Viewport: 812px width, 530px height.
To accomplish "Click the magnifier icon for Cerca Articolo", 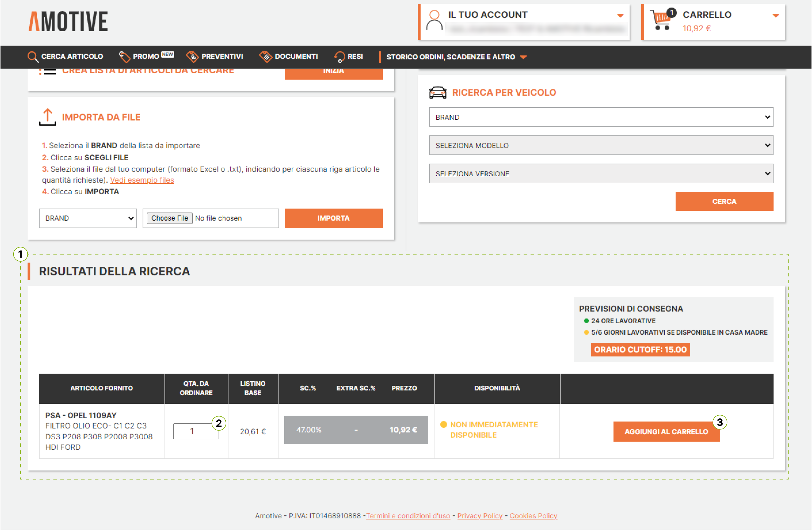I will 33,57.
